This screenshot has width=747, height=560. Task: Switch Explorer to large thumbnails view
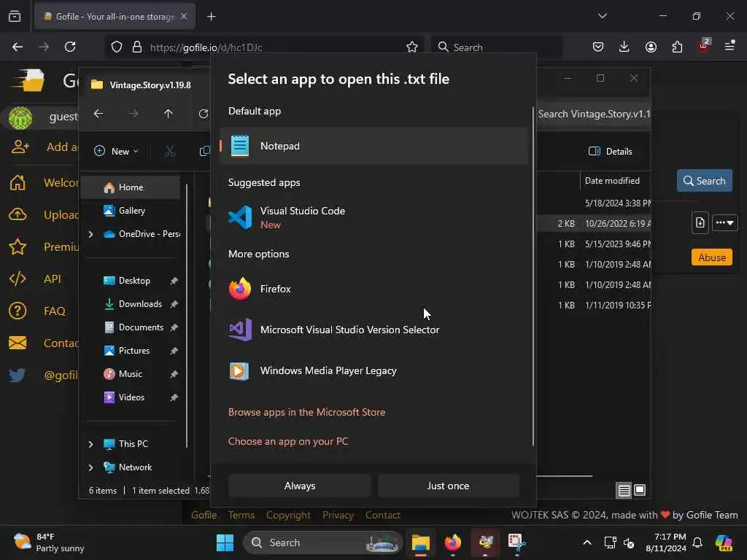pos(640,490)
